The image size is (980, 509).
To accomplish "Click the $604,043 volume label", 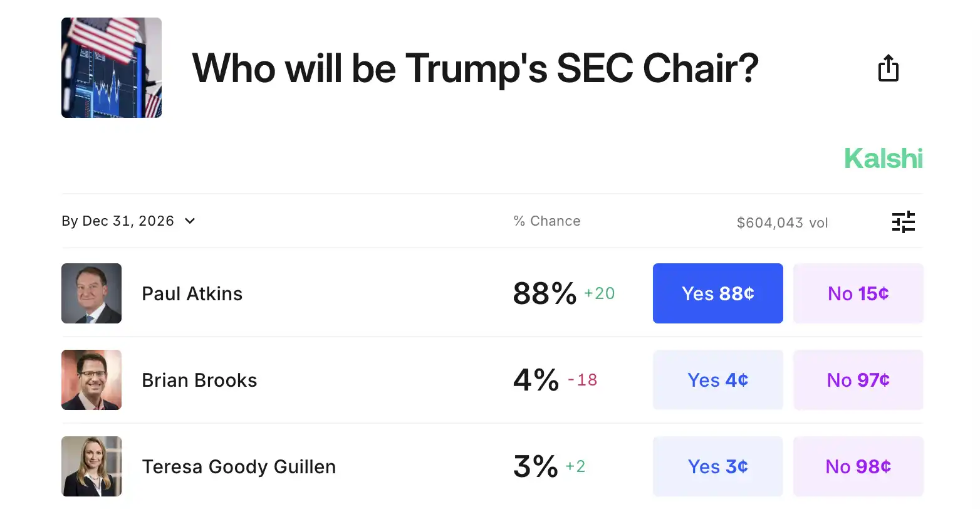I will (782, 222).
